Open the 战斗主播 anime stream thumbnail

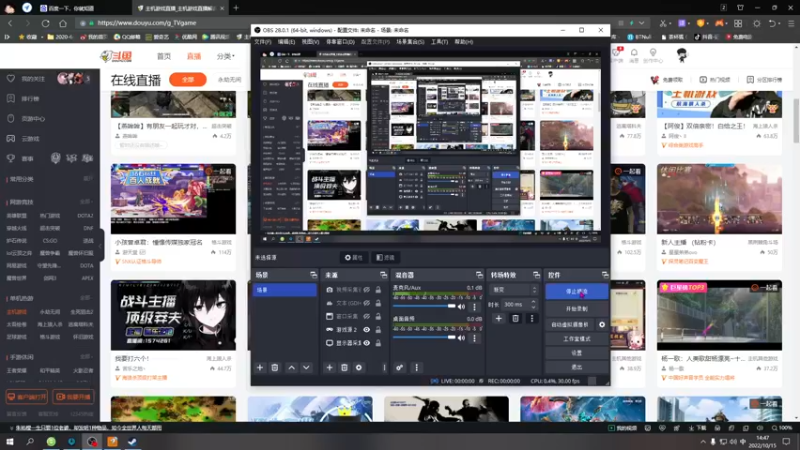click(x=173, y=315)
